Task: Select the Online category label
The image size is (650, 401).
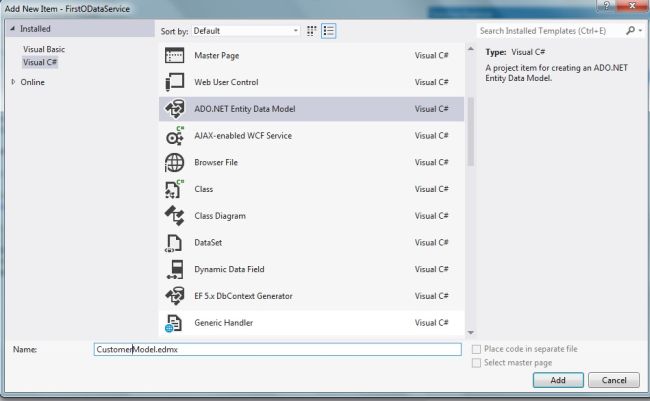Action: (32, 82)
